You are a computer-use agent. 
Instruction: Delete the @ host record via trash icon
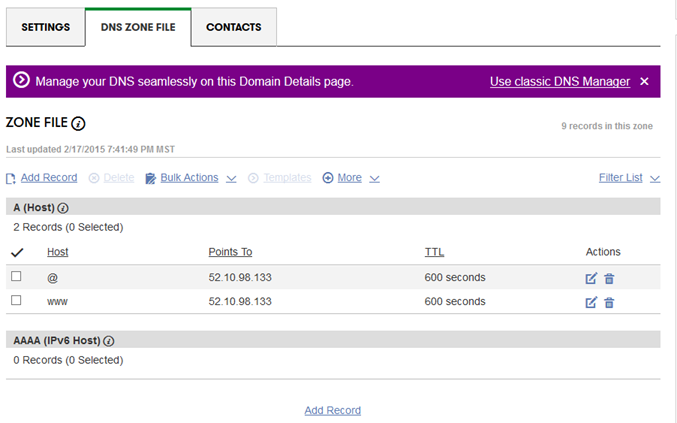click(609, 278)
